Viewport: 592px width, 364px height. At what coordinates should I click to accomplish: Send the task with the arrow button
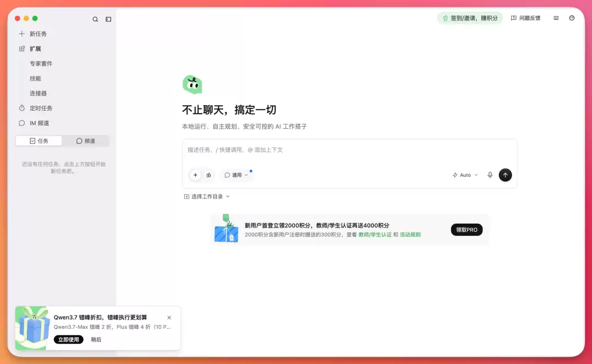coord(505,175)
